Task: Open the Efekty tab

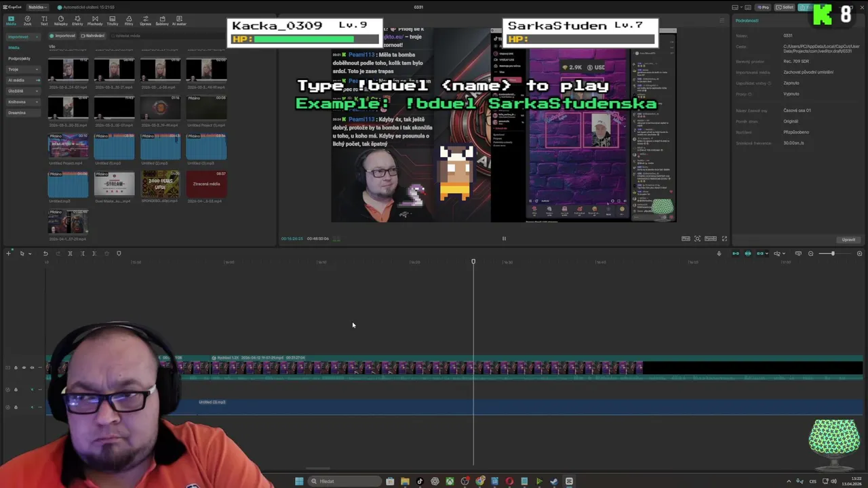Action: point(77,20)
